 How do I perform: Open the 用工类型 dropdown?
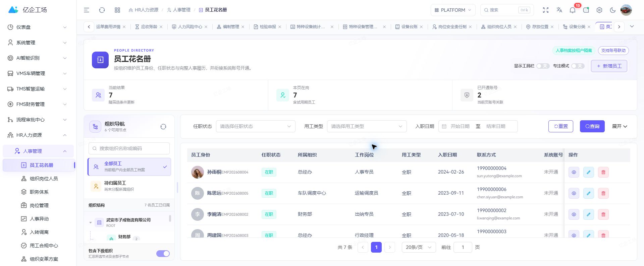(367, 126)
